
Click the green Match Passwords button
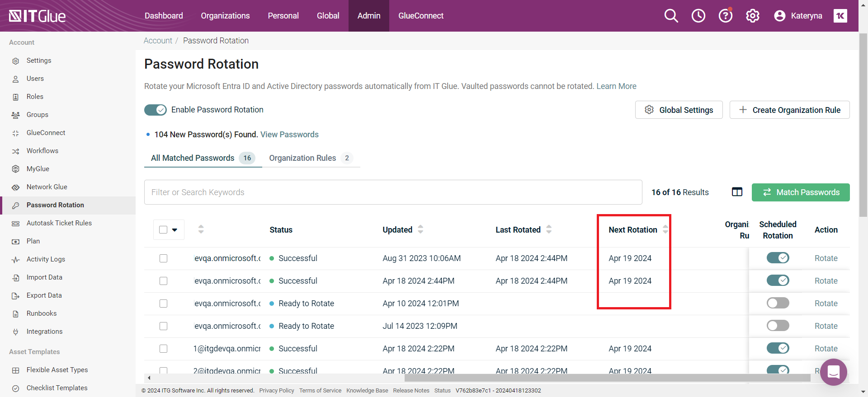[x=801, y=192]
